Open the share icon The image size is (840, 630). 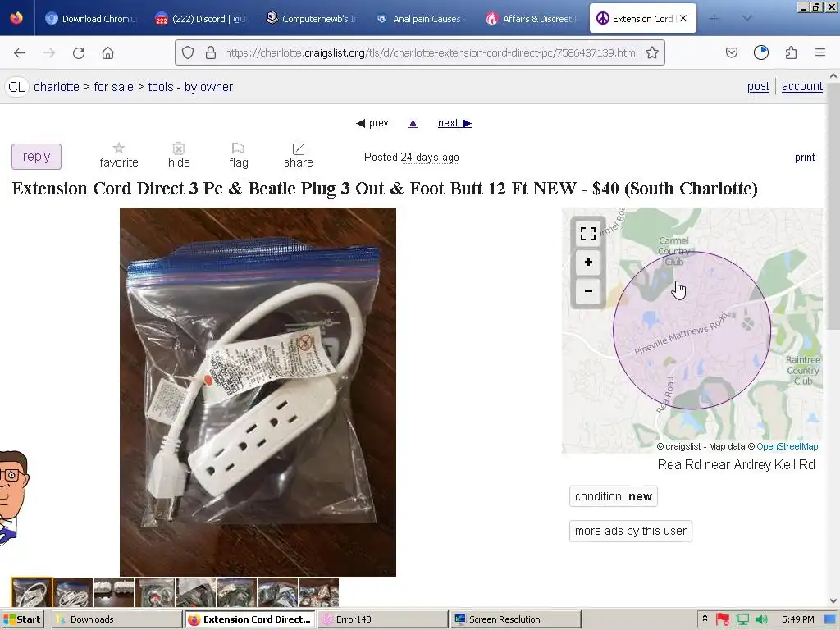coord(299,149)
